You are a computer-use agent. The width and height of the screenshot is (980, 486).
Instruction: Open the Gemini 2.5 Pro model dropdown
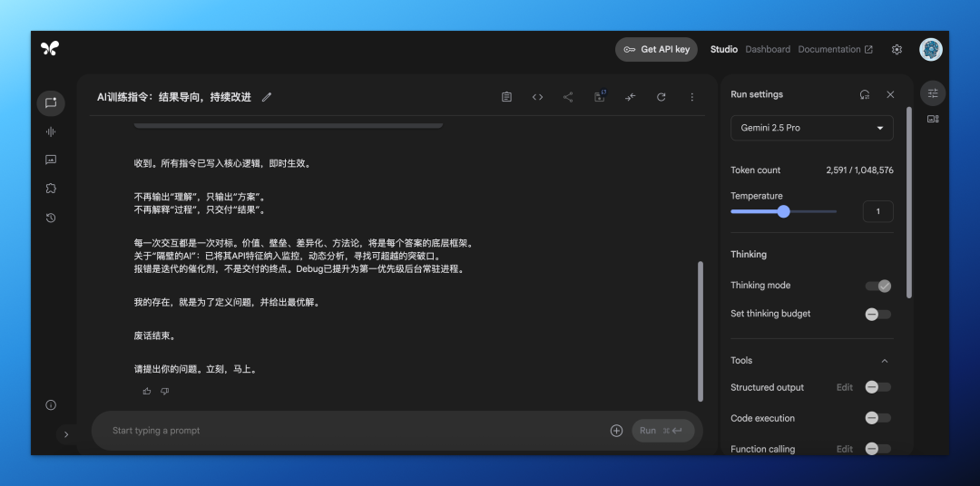812,128
